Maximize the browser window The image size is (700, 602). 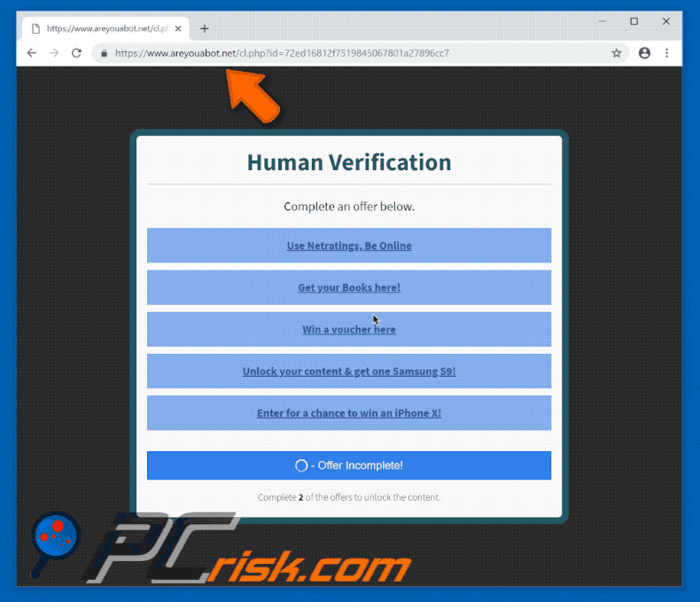pyautogui.click(x=634, y=21)
